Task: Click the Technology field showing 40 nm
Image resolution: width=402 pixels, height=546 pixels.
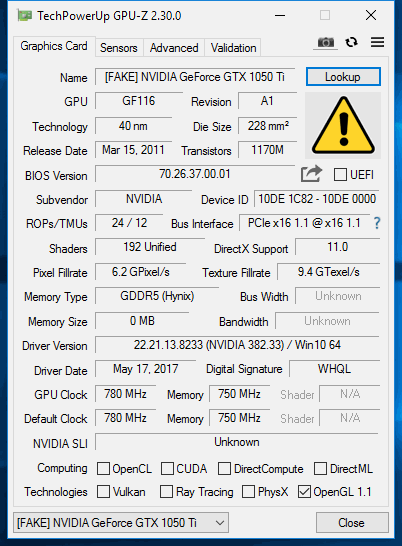Action: coord(133,126)
